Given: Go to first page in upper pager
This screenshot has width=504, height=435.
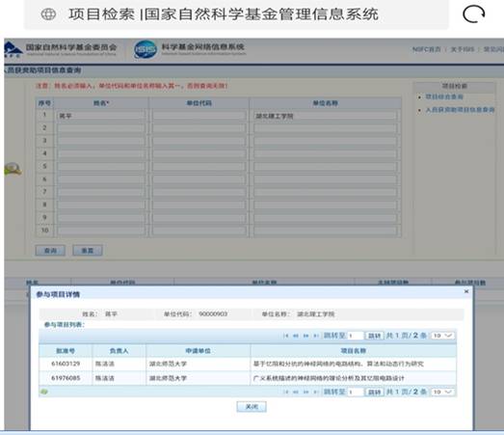Looking at the screenshot, I should click(286, 336).
